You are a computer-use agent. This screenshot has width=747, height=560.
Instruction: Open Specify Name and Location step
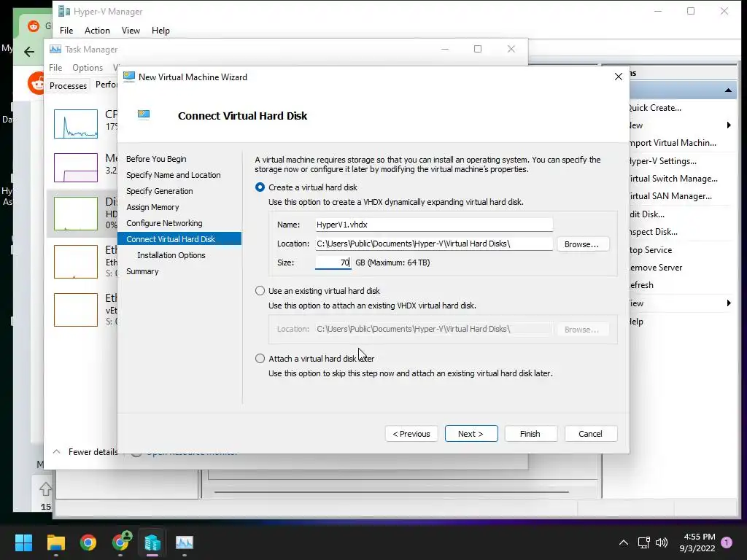(x=174, y=175)
